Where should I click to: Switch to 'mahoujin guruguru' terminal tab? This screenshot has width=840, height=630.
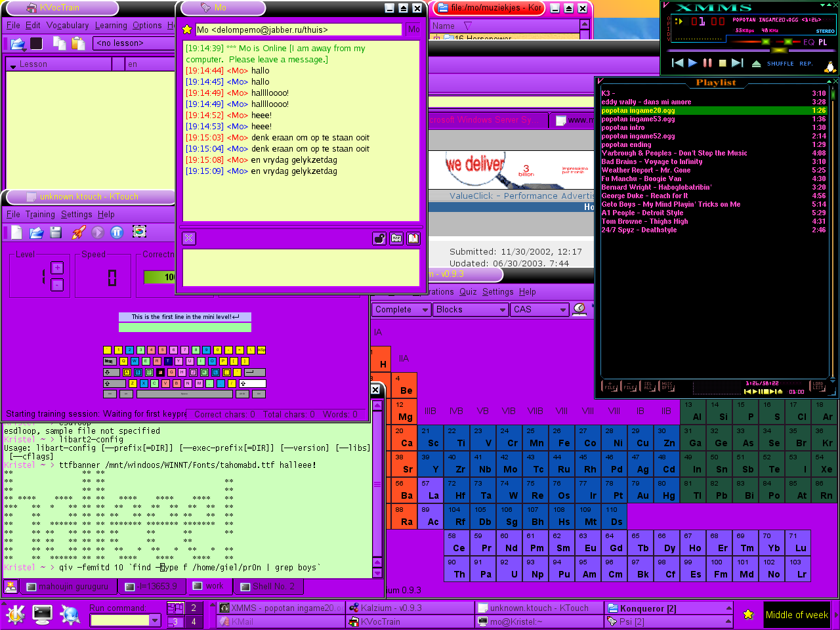point(68,587)
